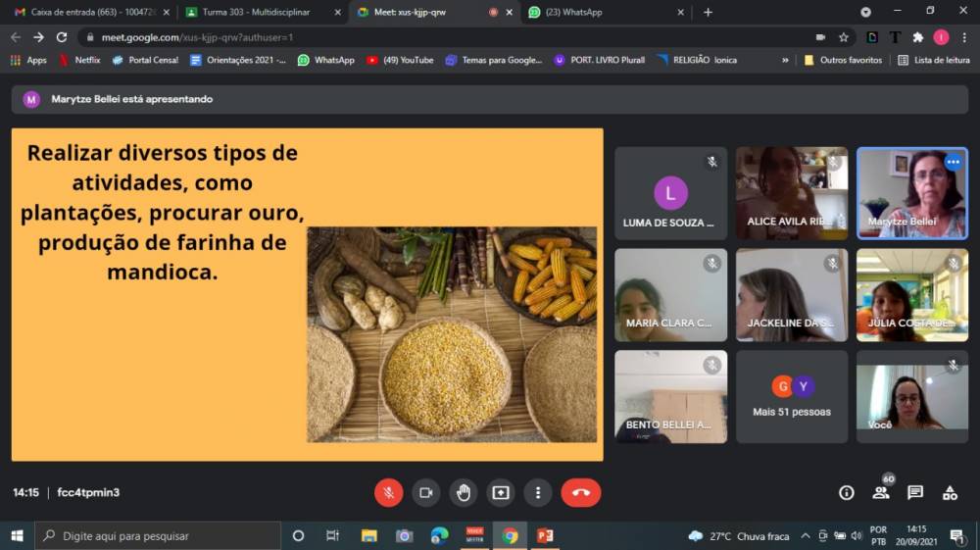Show the participants list panel
Image resolution: width=980 pixels, height=550 pixels.
881,492
